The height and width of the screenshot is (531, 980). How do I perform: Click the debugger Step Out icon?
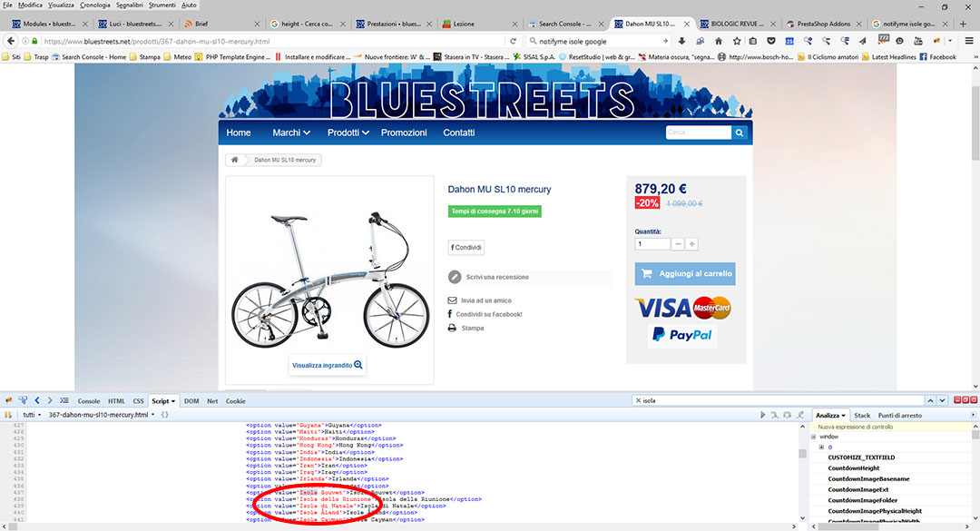click(800, 415)
